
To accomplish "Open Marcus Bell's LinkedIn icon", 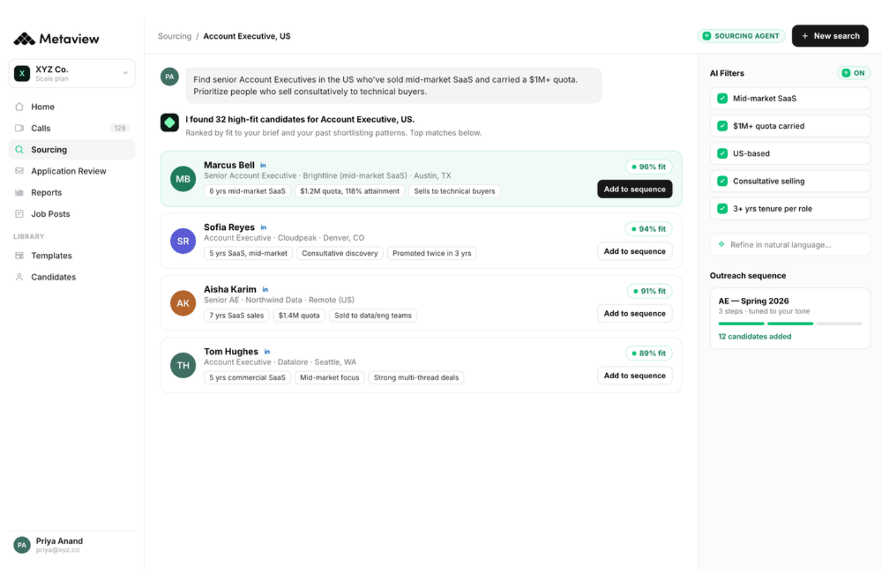I will [x=263, y=165].
